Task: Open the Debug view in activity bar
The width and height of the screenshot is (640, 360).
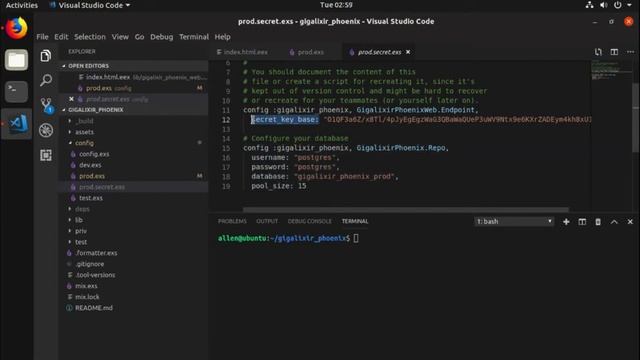Action: pyautogui.click(x=46, y=130)
